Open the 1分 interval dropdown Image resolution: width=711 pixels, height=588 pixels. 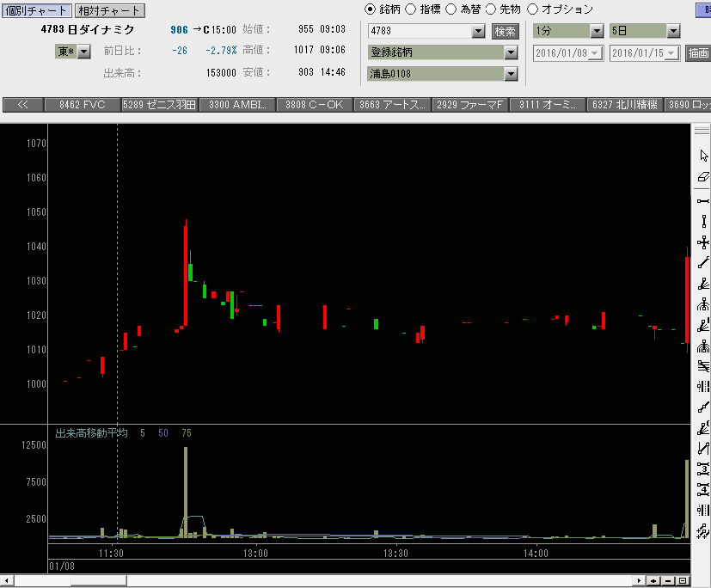tap(597, 31)
